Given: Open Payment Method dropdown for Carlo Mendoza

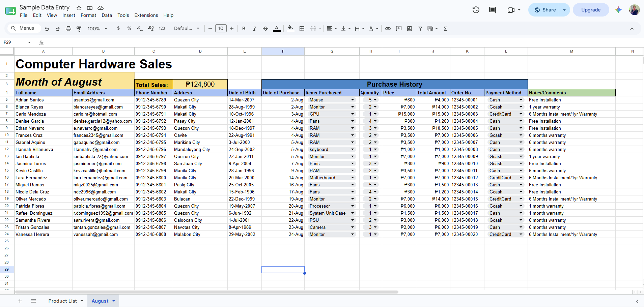Looking at the screenshot, I should click(x=521, y=114).
